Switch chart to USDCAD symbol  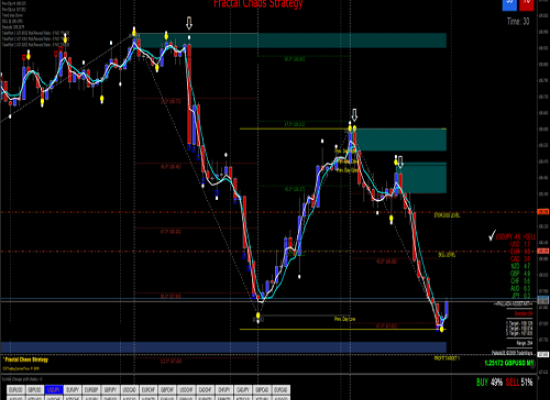point(129,390)
